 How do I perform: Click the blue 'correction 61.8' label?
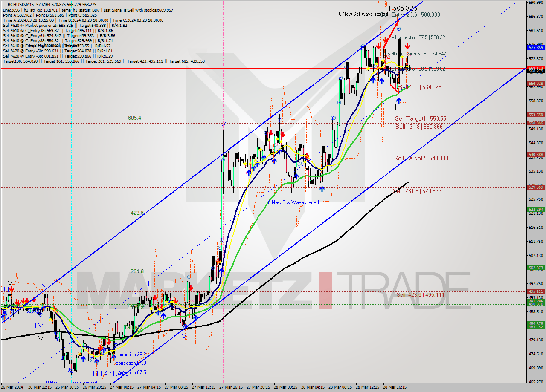131,363
